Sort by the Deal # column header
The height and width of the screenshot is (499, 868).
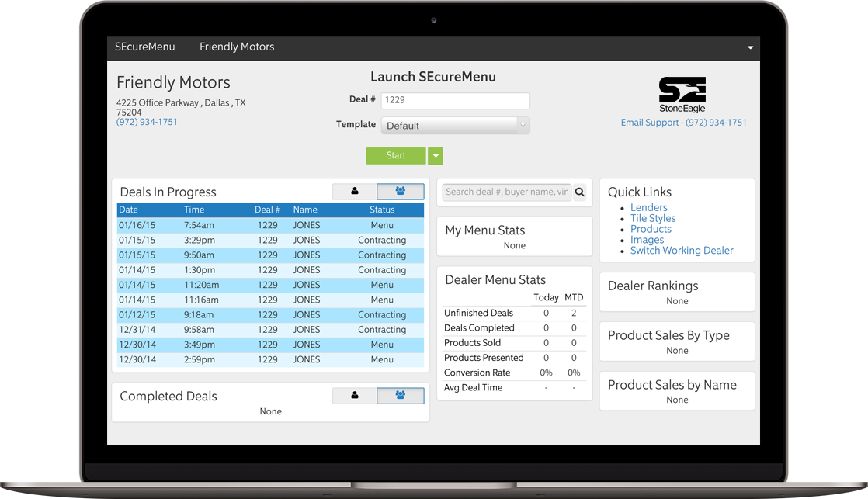pos(267,210)
